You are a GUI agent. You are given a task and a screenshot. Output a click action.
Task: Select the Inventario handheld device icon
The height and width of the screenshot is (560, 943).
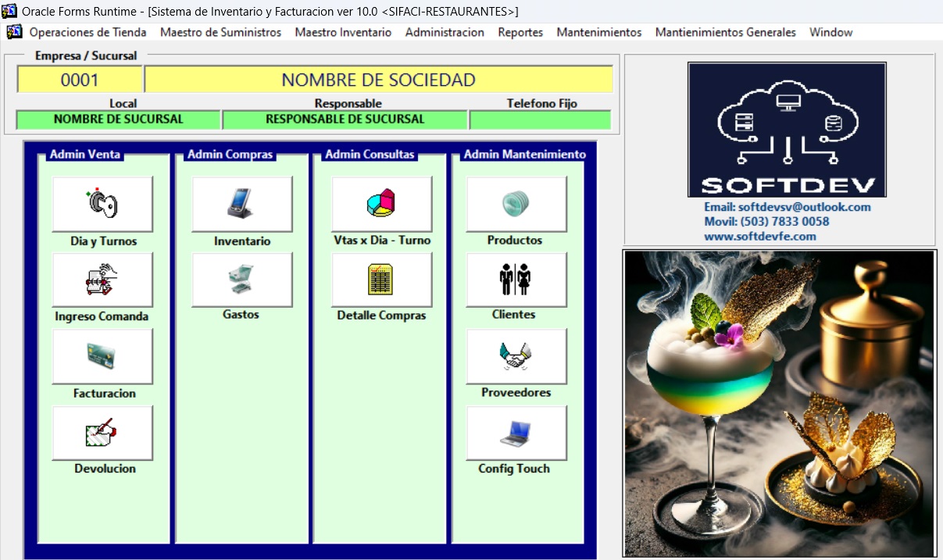[241, 204]
